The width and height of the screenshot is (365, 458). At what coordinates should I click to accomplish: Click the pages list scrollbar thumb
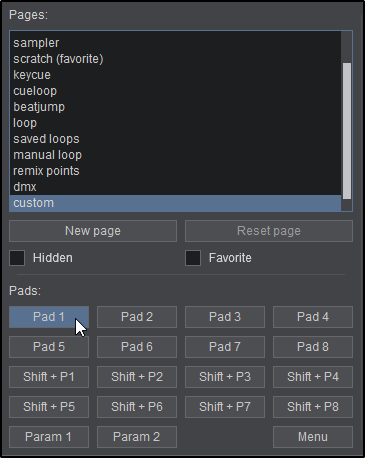(347, 131)
